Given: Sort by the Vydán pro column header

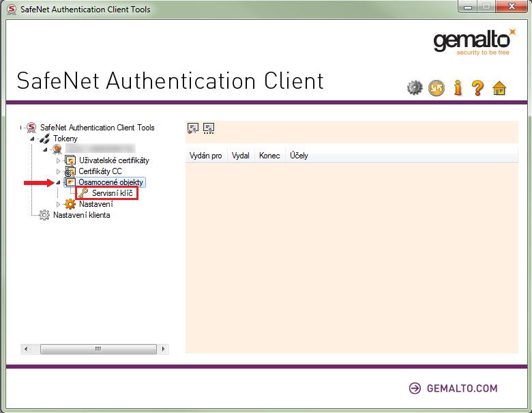Looking at the screenshot, I should (x=205, y=156).
